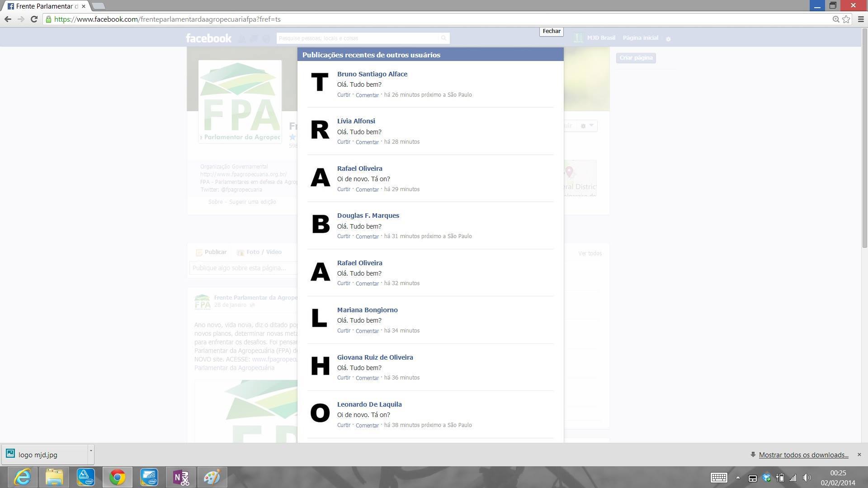Open Douglas F. Marques profile

point(368,216)
